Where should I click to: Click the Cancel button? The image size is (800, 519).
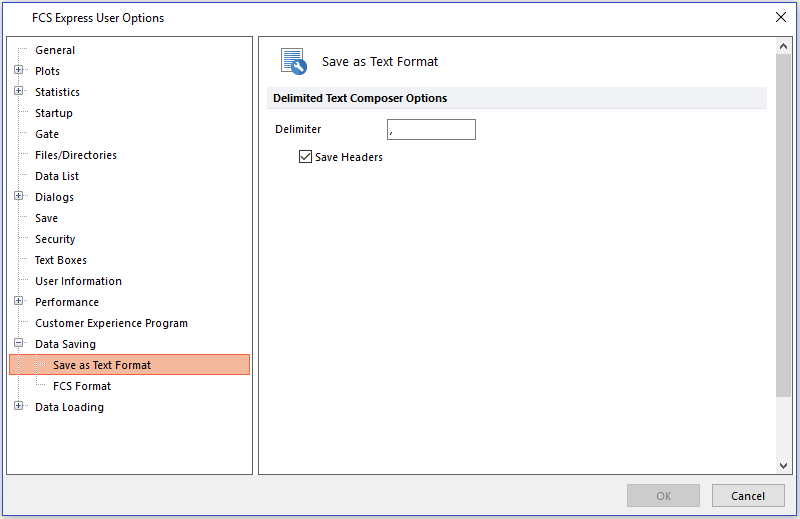click(748, 496)
